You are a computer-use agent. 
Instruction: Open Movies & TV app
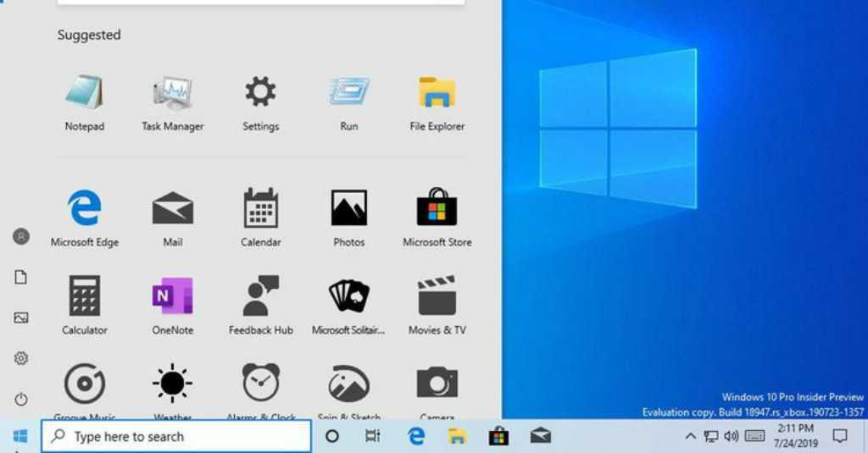tap(437, 306)
